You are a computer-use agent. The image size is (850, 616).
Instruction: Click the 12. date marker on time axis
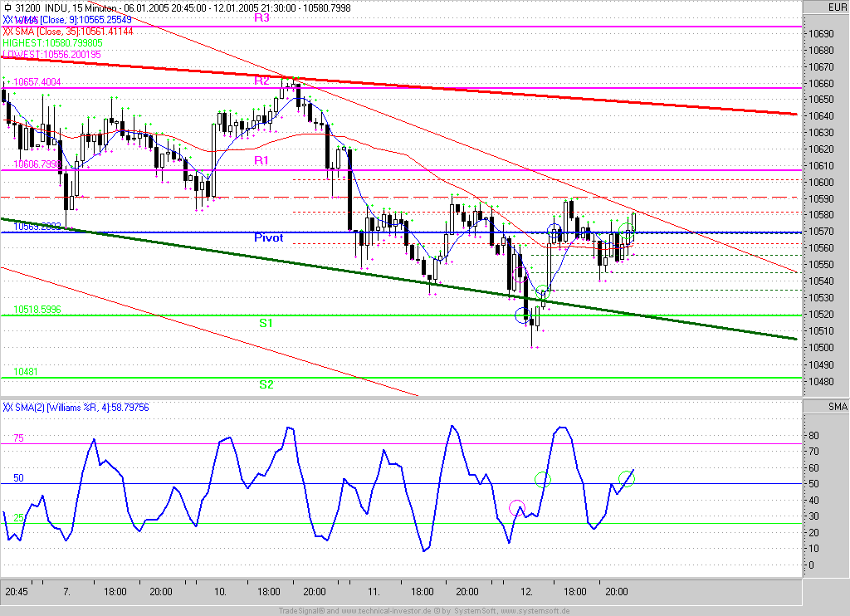click(x=526, y=592)
